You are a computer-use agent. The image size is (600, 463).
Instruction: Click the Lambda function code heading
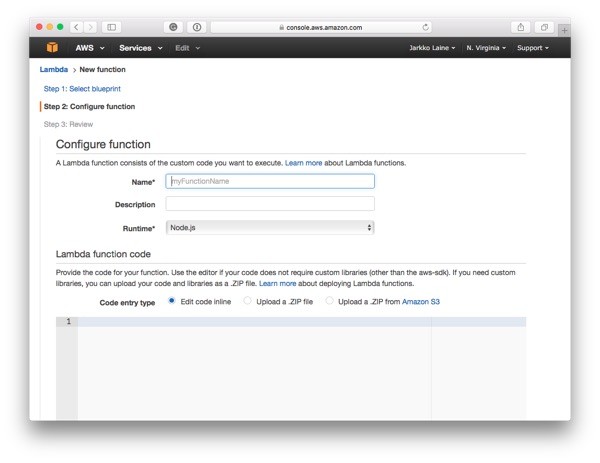pos(103,254)
